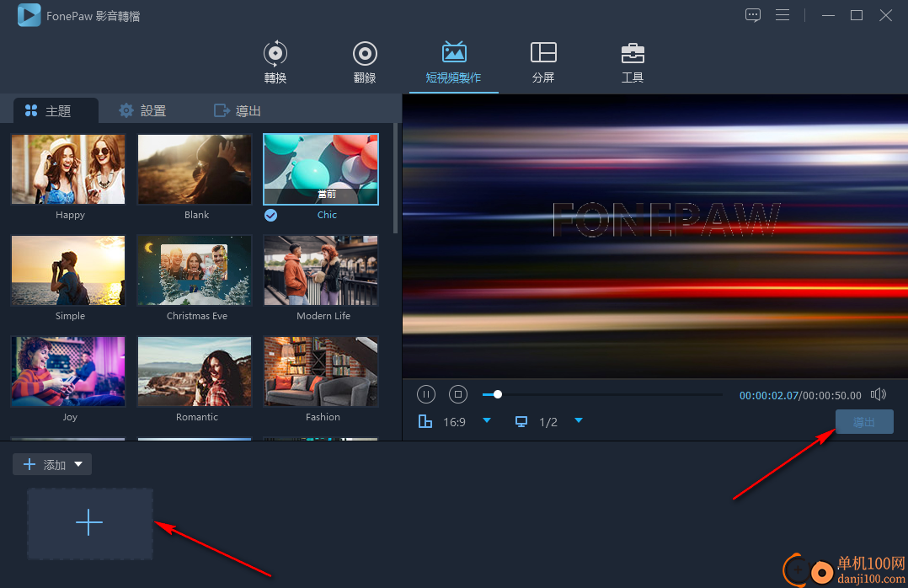Click the FonePaw app logo icon
The height and width of the screenshot is (588, 908).
29,15
